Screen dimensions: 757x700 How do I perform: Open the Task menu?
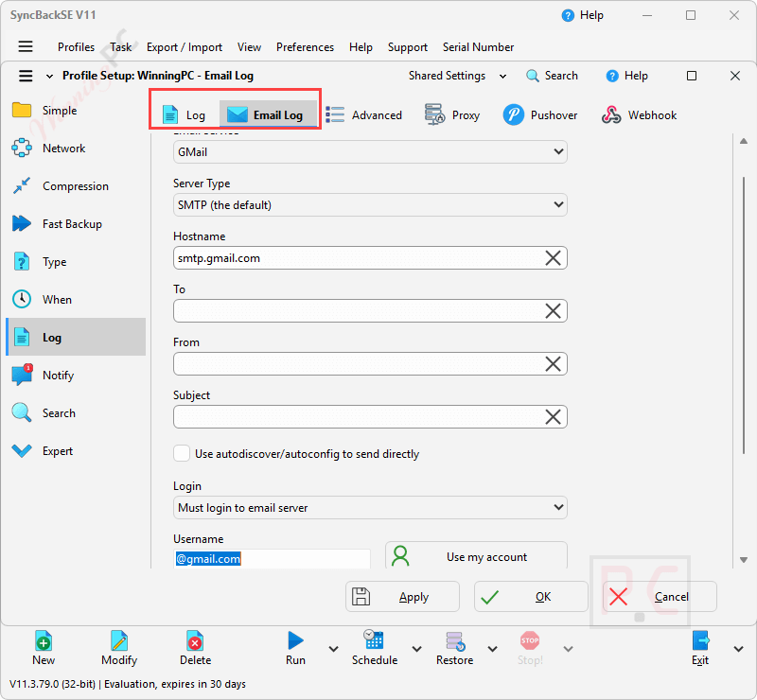click(121, 47)
